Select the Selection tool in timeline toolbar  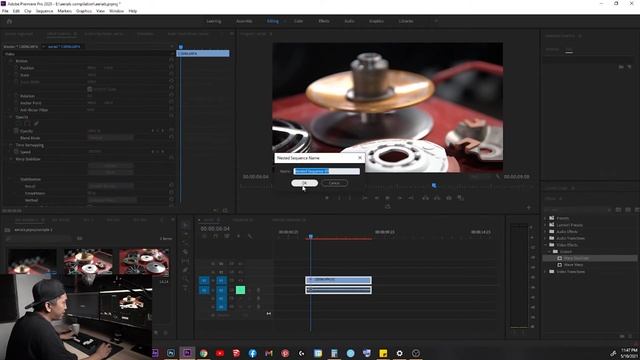point(185,225)
